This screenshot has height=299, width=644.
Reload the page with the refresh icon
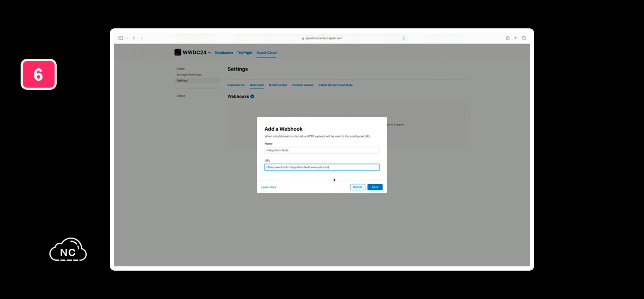pyautogui.click(x=404, y=38)
